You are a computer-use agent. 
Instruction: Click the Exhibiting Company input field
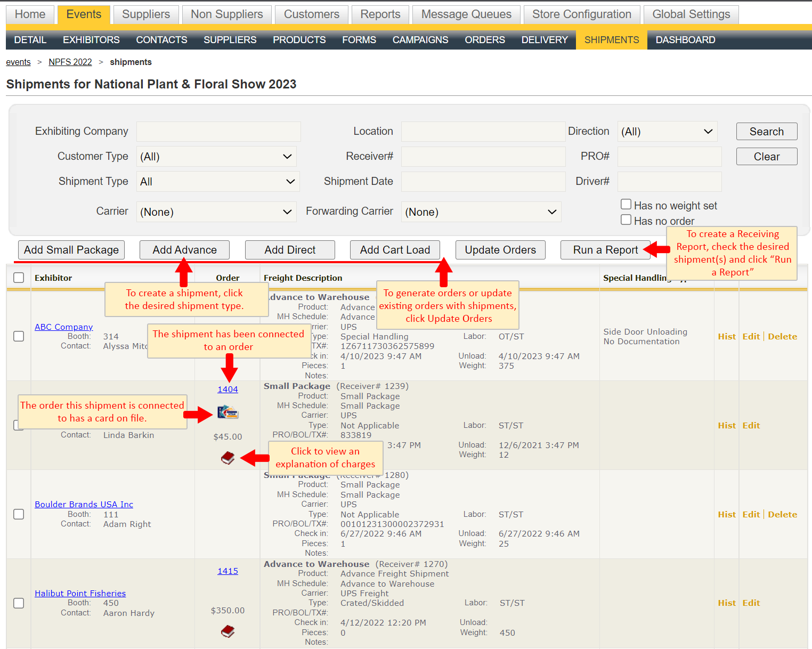(218, 132)
